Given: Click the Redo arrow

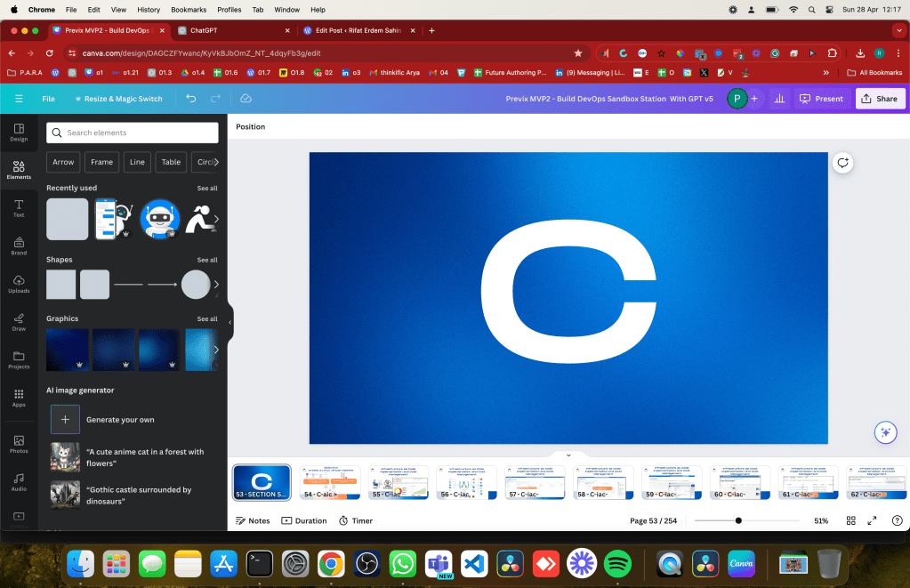Looking at the screenshot, I should tap(215, 99).
